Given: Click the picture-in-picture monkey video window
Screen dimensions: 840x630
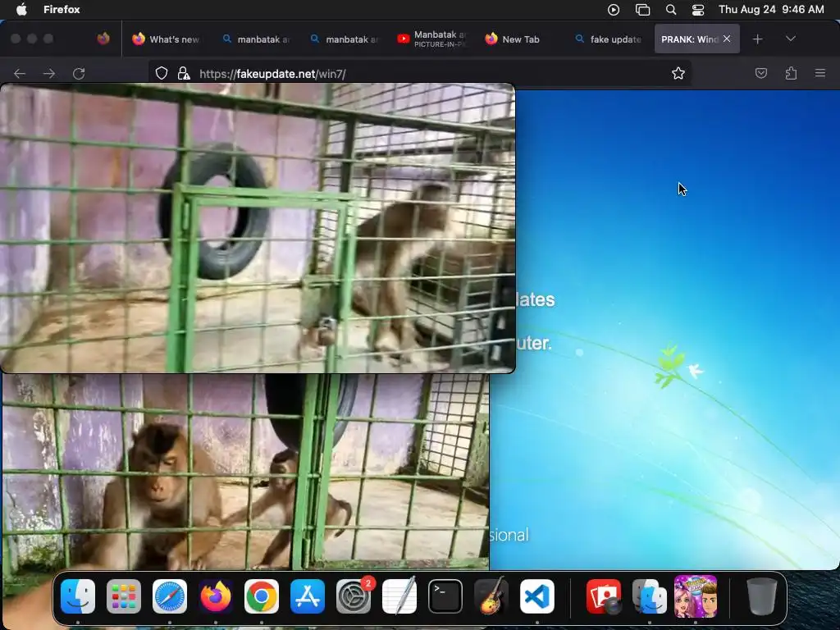Looking at the screenshot, I should click(258, 228).
